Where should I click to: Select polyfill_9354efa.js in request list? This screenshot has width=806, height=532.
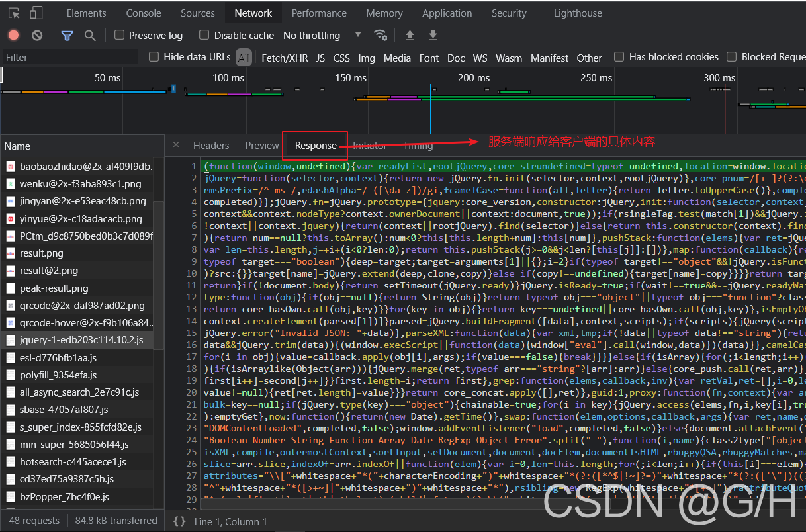tap(58, 375)
